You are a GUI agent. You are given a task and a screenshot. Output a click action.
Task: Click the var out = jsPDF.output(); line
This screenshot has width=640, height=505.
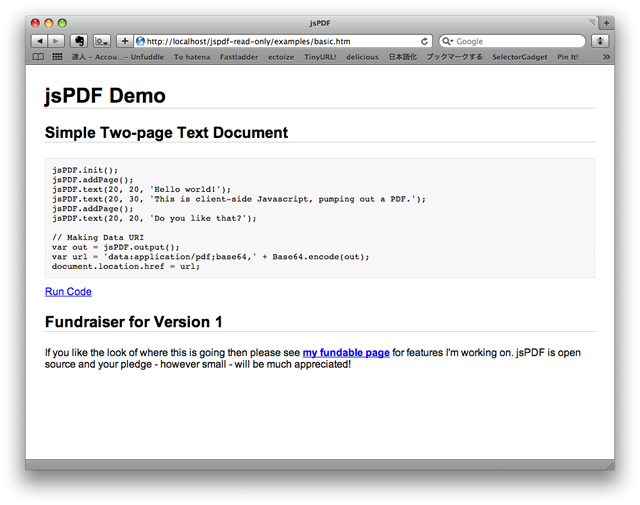coord(116,247)
